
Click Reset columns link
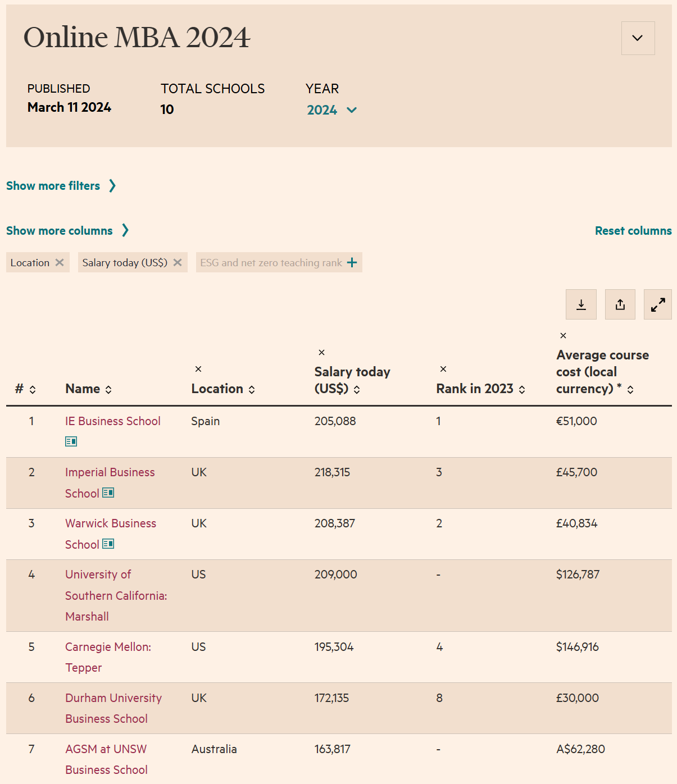click(x=633, y=231)
